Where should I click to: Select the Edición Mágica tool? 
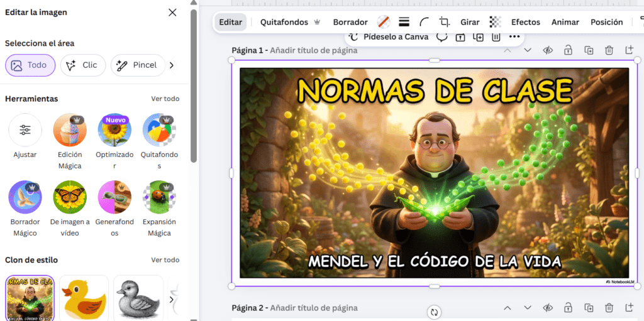pyautogui.click(x=70, y=130)
